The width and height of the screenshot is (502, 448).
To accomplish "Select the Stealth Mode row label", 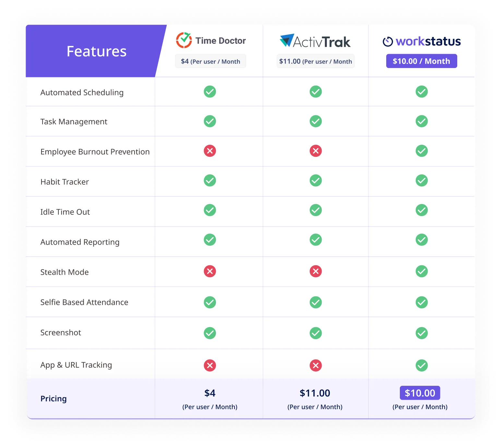I will pyautogui.click(x=65, y=272).
